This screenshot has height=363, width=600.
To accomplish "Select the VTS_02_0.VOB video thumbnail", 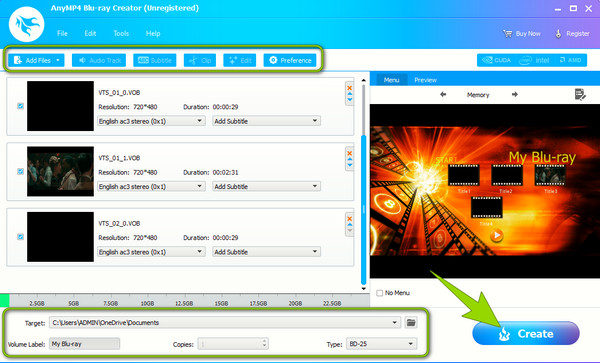I will (x=60, y=237).
